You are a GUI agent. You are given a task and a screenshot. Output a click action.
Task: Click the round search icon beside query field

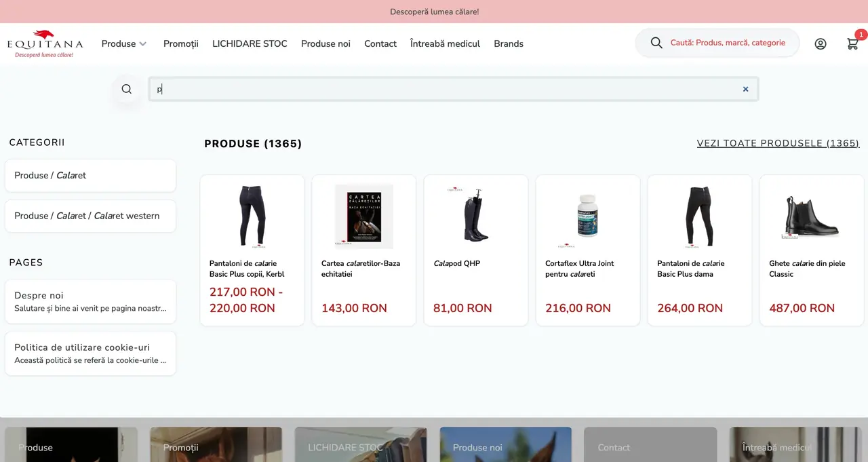tap(127, 89)
